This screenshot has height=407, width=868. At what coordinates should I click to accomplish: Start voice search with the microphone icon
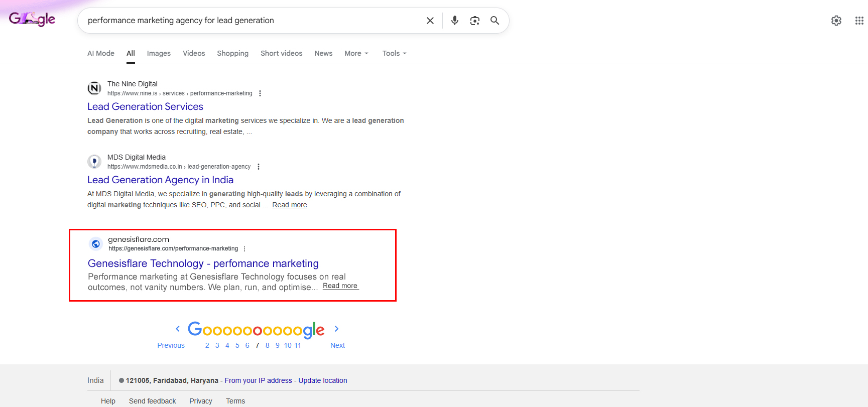(x=455, y=21)
